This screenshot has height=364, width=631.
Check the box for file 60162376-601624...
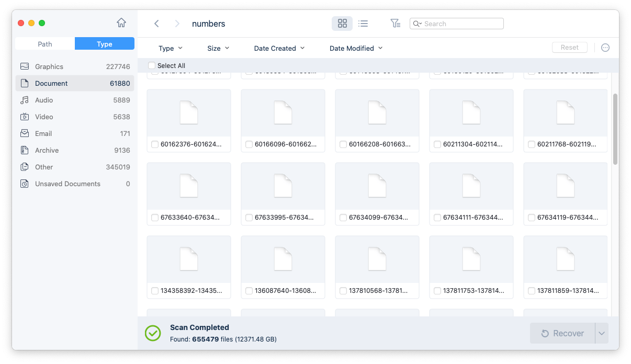(155, 144)
